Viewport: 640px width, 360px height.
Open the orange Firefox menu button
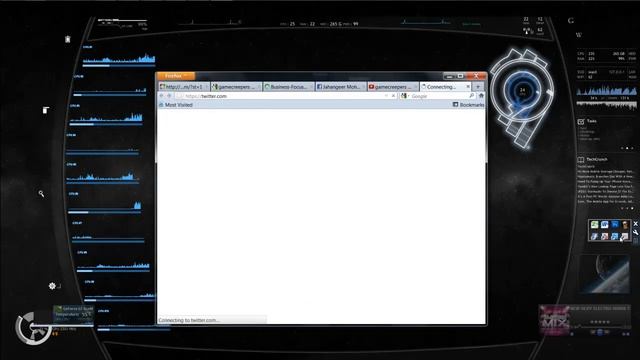pyautogui.click(x=176, y=76)
